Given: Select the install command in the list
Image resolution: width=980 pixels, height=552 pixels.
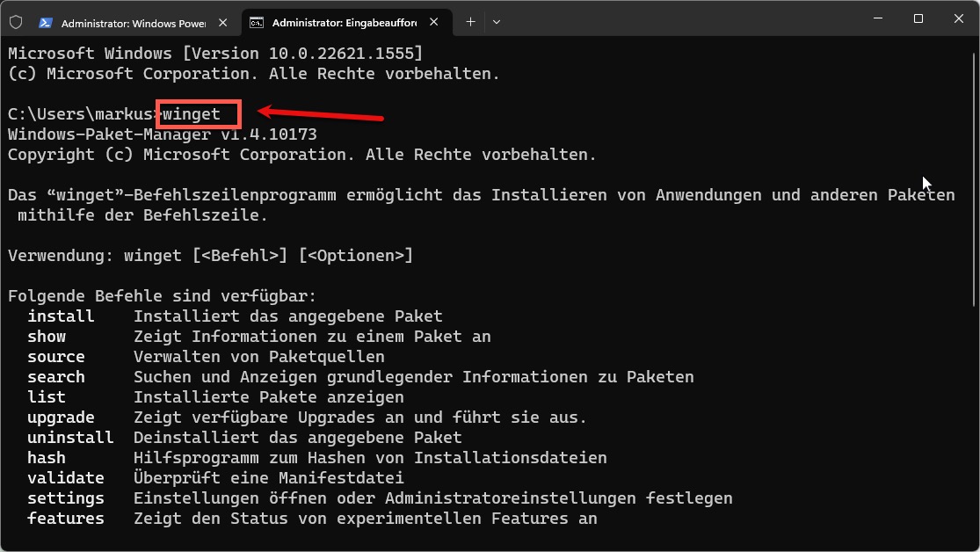Looking at the screenshot, I should click(60, 316).
